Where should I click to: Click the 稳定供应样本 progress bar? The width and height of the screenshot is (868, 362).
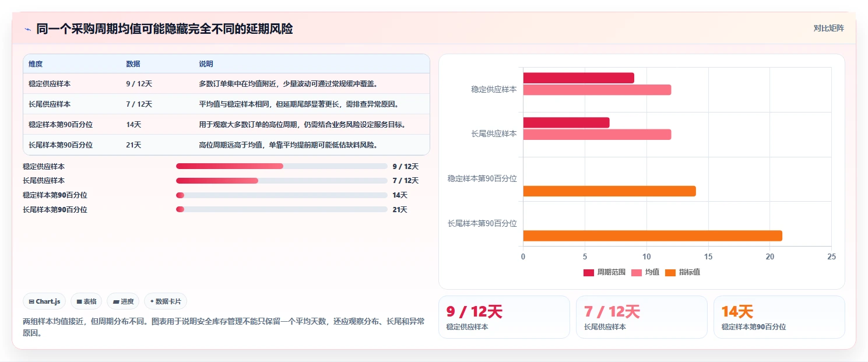282,166
